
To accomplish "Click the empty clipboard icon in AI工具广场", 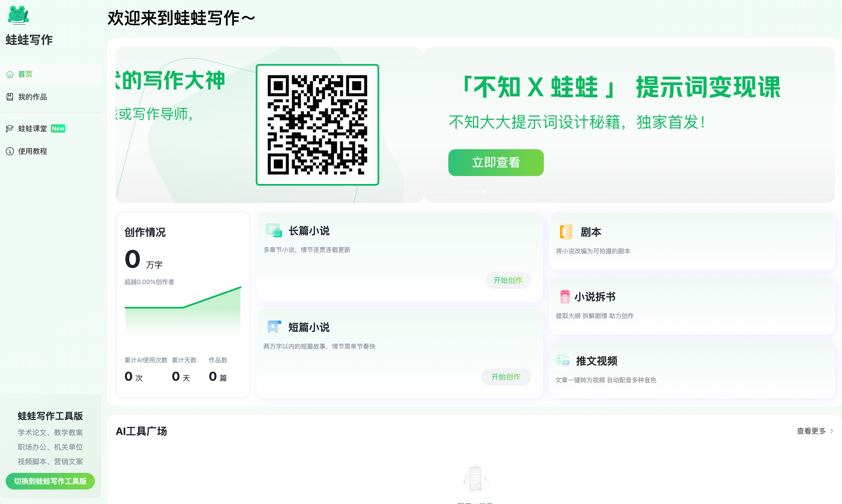I will click(475, 478).
